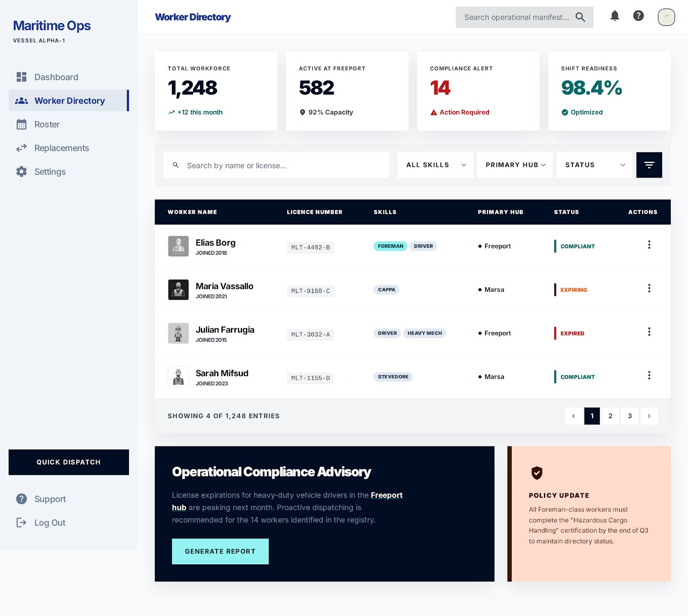Click the Generate Report button
Screen dimensions: 688x616
point(220,551)
